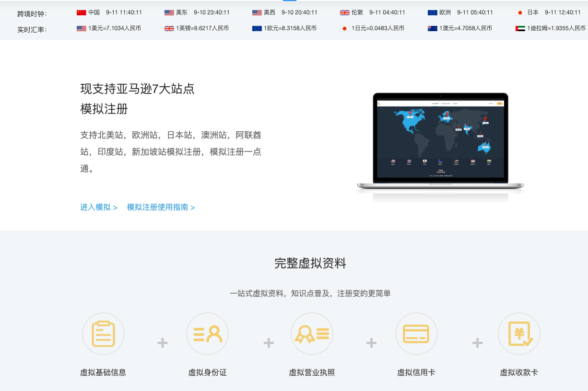
Task: Click the certificate icon for 虚拟营业执照
Action: [x=312, y=333]
